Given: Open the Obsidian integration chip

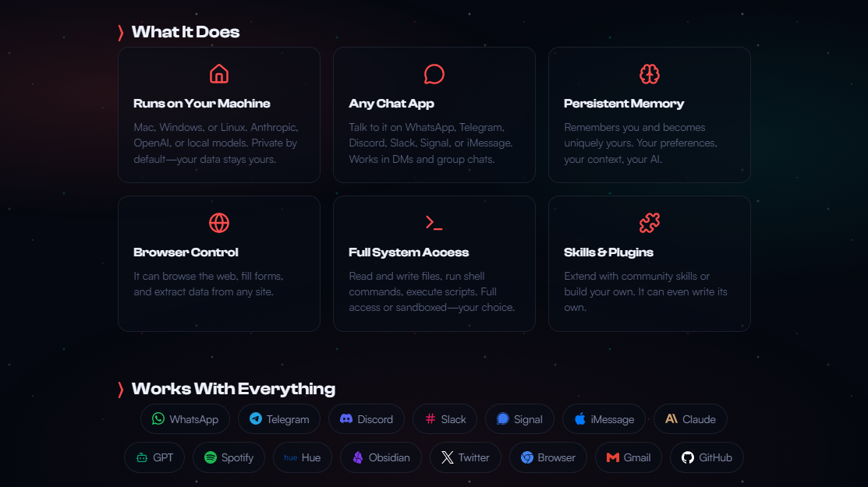Looking at the screenshot, I should [381, 457].
